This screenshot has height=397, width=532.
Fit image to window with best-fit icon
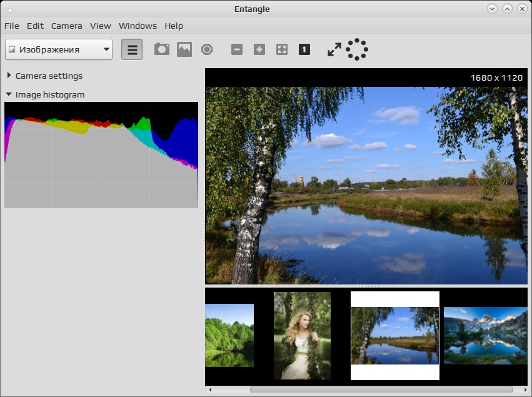pos(282,49)
